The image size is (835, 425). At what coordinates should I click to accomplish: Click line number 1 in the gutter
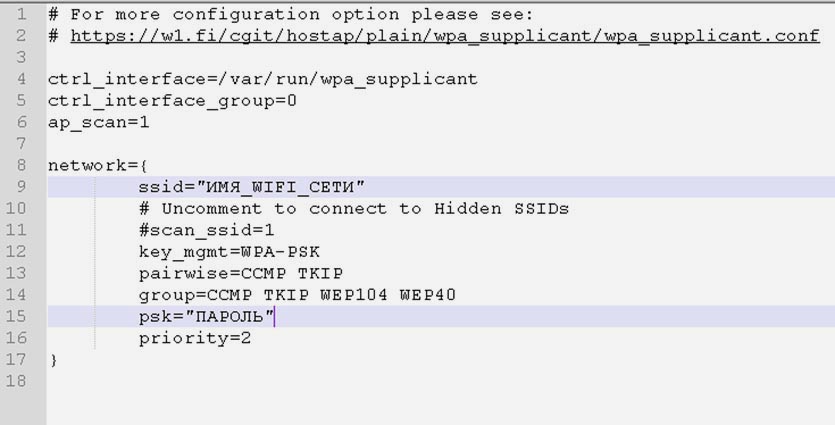21,14
